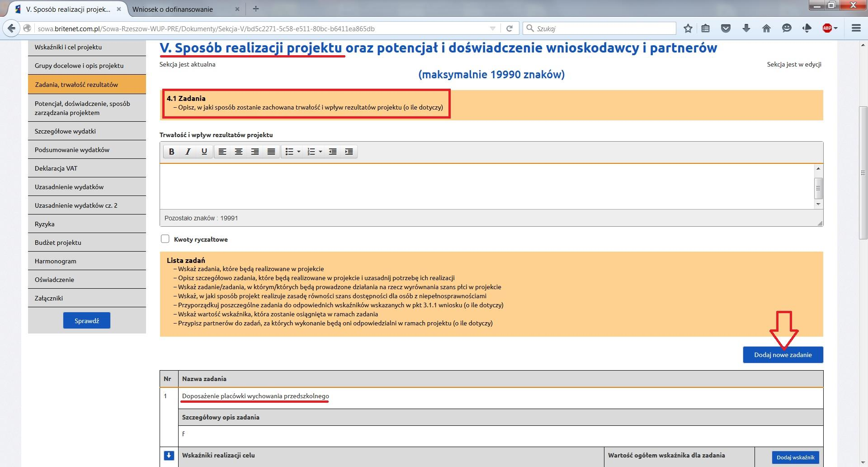Click the Sprawdź button
Viewport: 868px width, 467px height.
coord(87,320)
